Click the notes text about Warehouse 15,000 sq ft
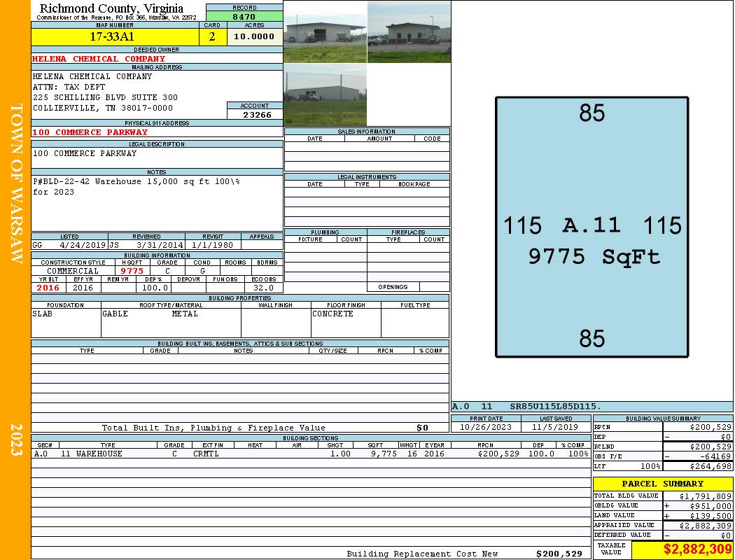Viewport: 735px width, 560px height. pyautogui.click(x=136, y=182)
